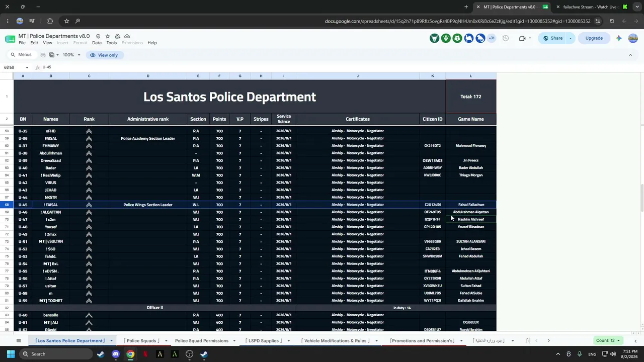Viewport: 644px width, 362px height.
Task: Open the filter views dropdown arrow
Action: coord(57,55)
